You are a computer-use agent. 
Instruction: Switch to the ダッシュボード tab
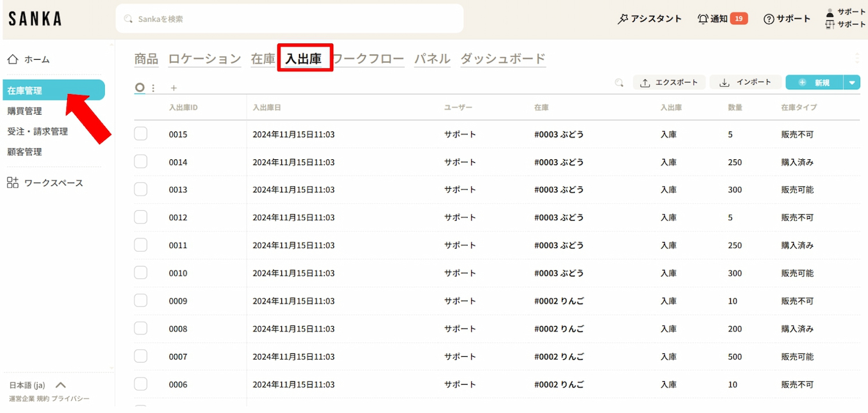(503, 59)
